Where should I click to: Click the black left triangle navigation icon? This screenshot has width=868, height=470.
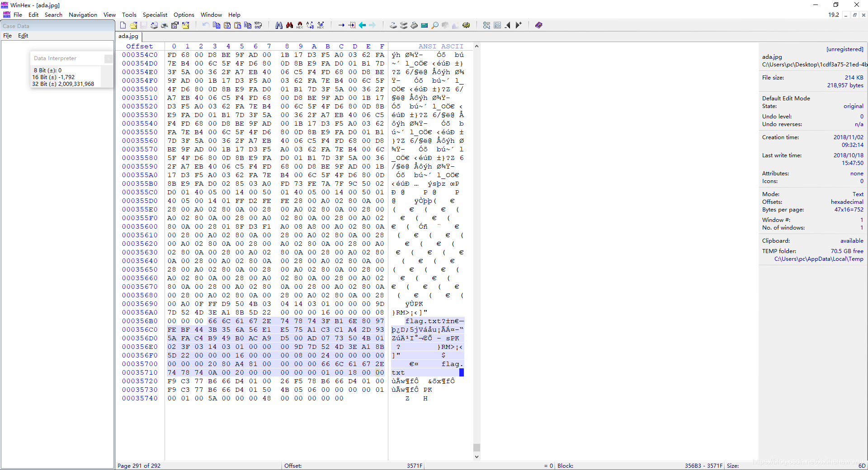pyautogui.click(x=507, y=25)
